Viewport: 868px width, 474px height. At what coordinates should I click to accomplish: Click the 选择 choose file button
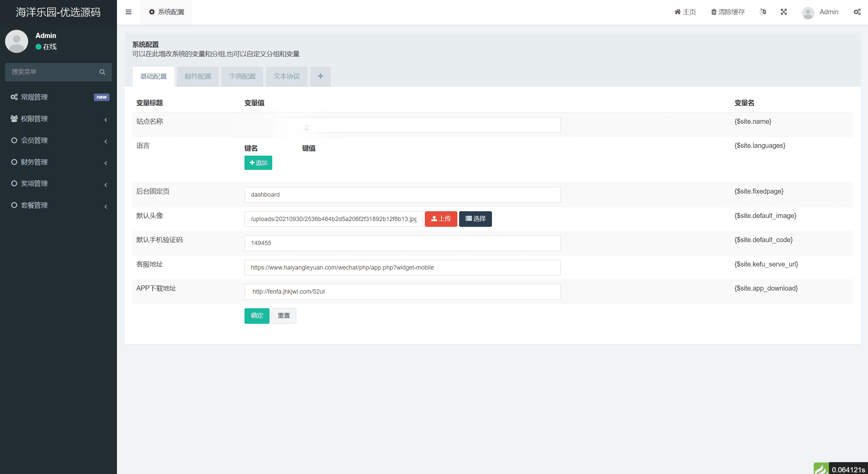(475, 219)
